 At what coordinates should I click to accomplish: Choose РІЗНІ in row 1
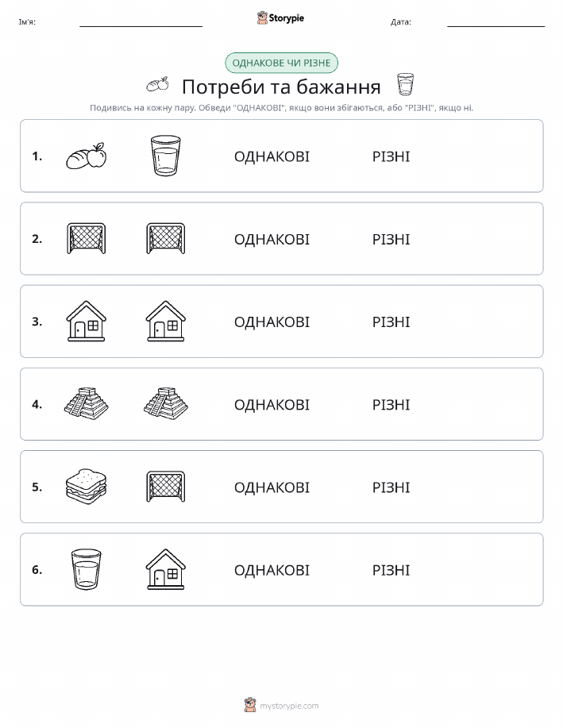pyautogui.click(x=391, y=157)
